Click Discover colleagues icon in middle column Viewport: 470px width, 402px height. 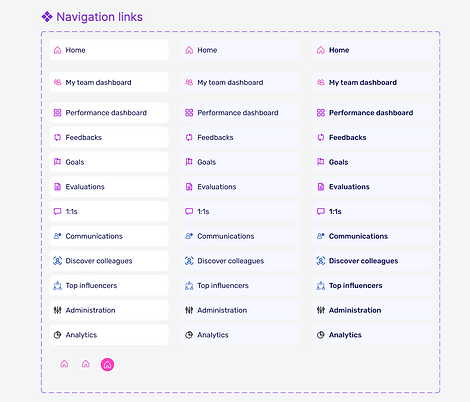pyautogui.click(x=189, y=261)
